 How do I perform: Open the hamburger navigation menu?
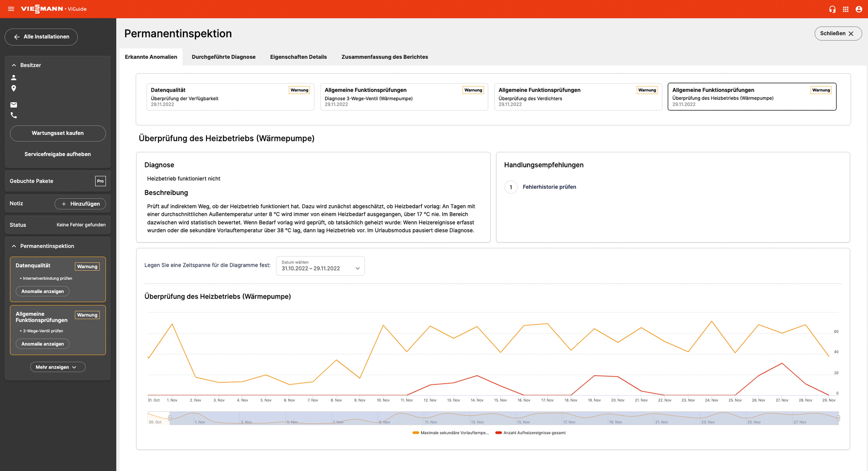pyautogui.click(x=11, y=9)
